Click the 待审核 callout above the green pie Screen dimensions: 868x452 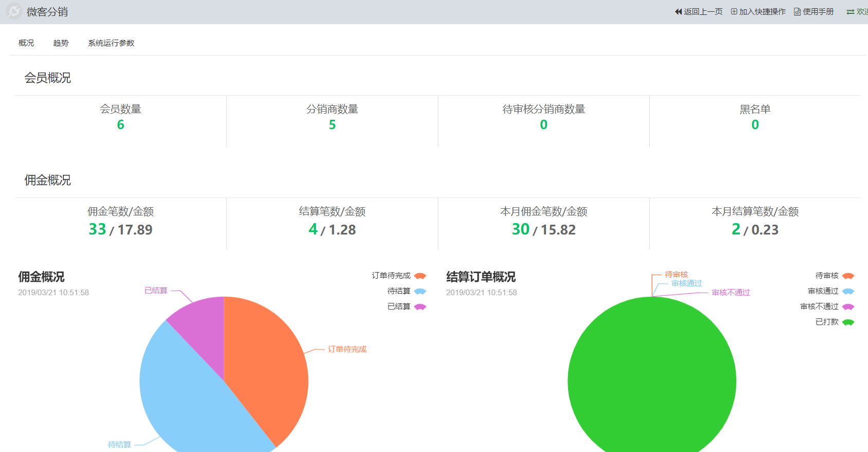click(x=677, y=275)
